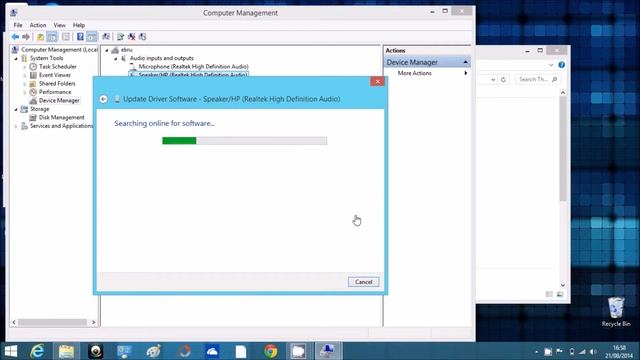
Task: Collapse the System Tools node
Action: tap(16, 58)
